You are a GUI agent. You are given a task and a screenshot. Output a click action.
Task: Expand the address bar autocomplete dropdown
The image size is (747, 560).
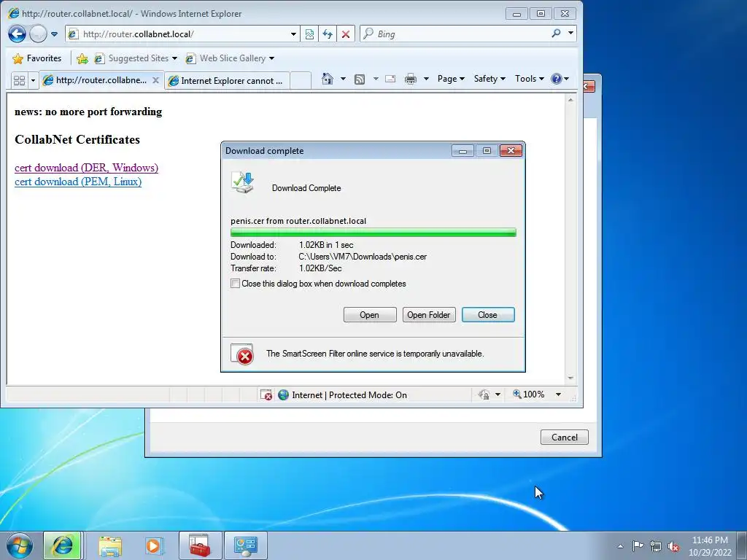[293, 34]
